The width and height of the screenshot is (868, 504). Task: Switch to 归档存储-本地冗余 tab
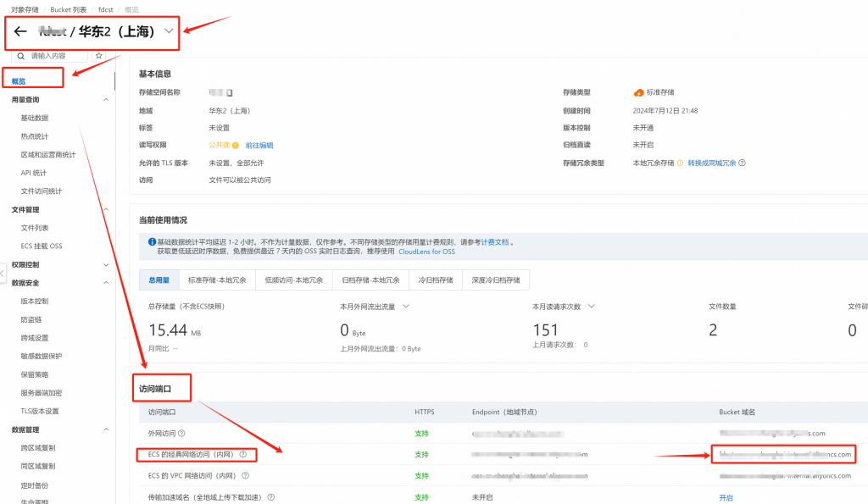(x=371, y=280)
